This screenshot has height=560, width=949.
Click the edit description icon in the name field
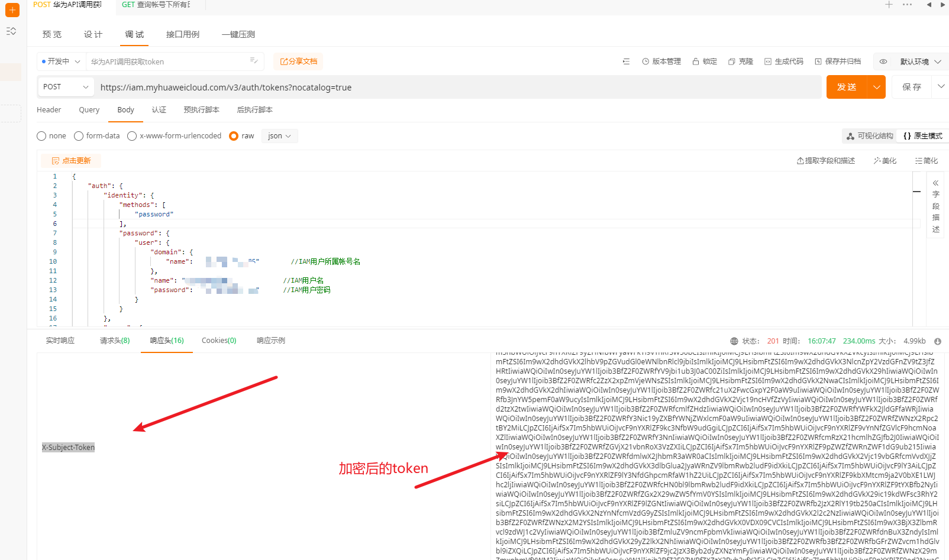coord(254,60)
